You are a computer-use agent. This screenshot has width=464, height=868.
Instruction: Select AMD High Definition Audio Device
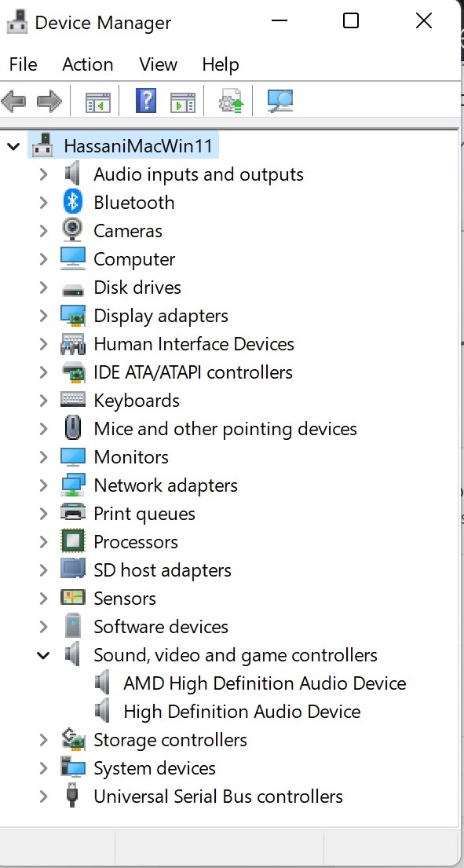tap(265, 683)
